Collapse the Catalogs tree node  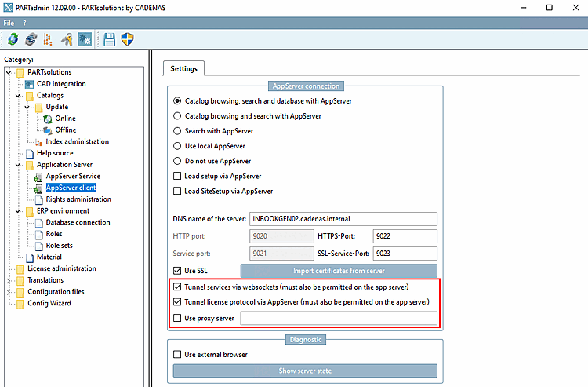tap(17, 96)
